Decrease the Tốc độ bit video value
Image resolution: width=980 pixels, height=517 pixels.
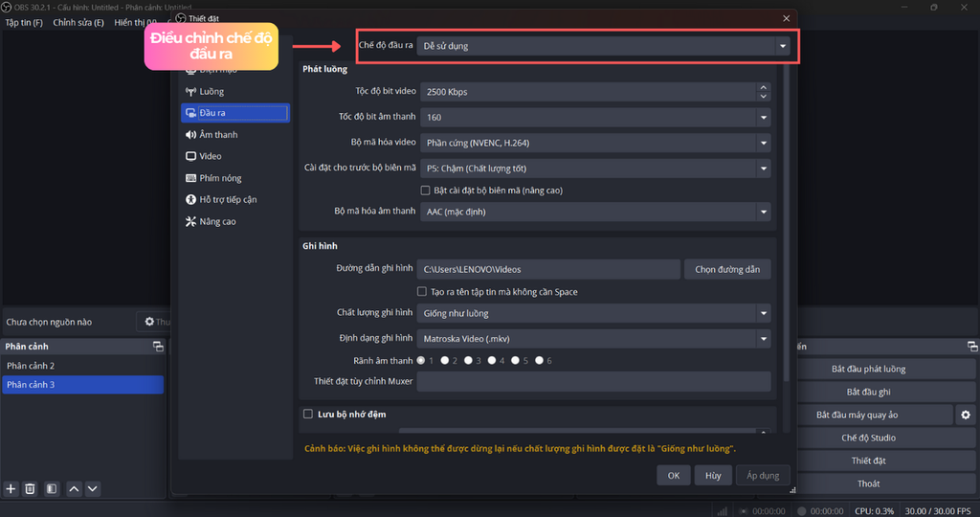763,97
